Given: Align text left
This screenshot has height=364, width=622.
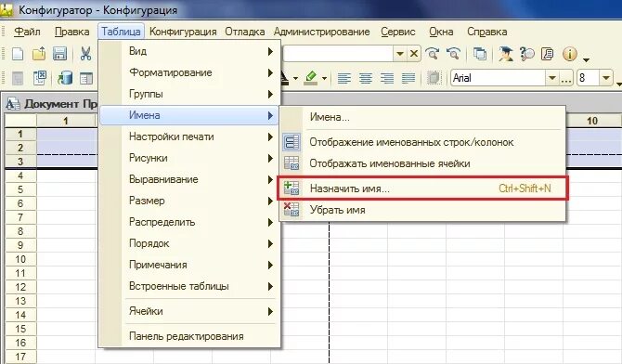Looking at the screenshot, I should click(x=343, y=78).
